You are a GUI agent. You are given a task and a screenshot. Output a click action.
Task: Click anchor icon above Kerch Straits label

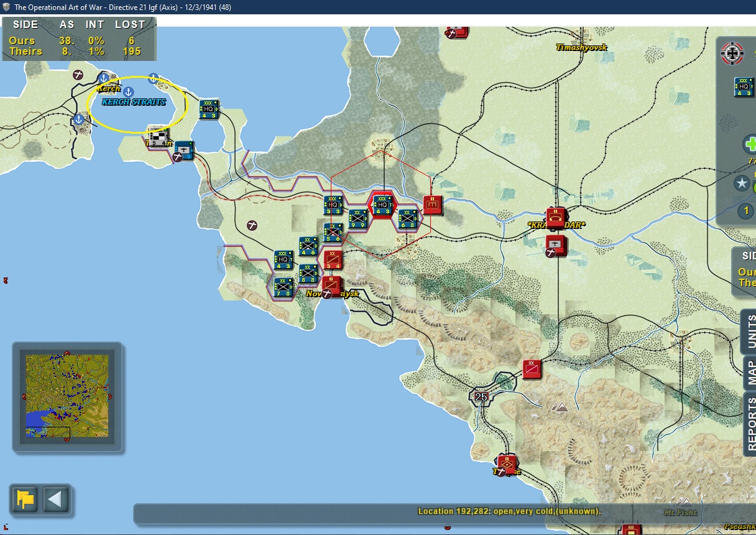[129, 92]
